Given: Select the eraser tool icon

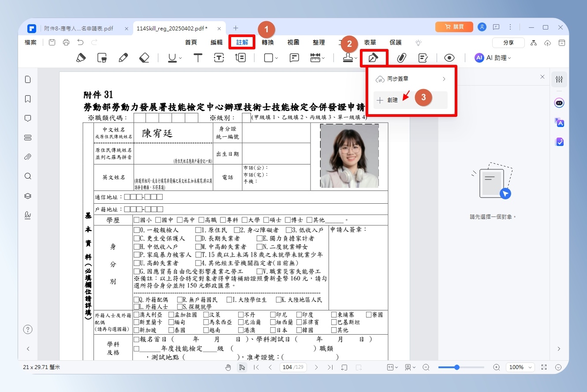Looking at the screenshot, I should pos(145,58).
